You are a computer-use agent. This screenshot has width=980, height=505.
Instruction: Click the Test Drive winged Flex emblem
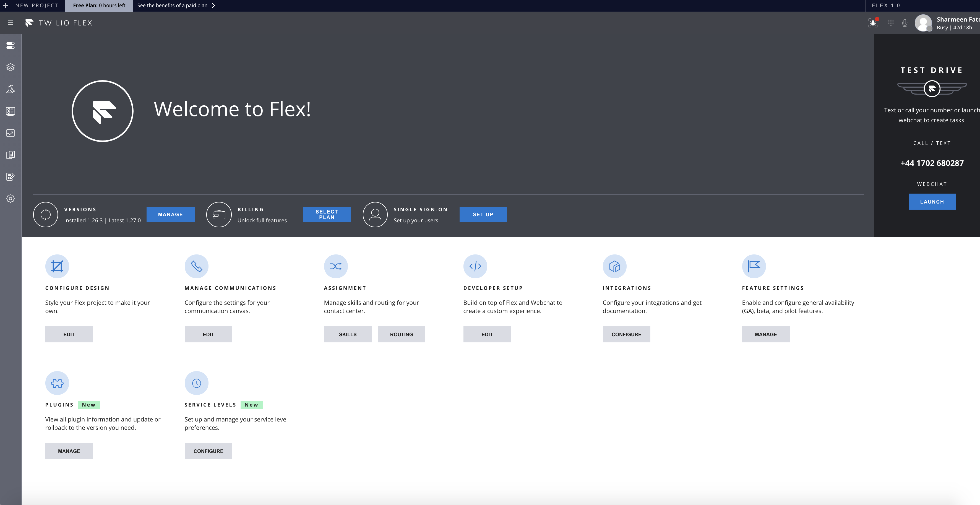click(932, 89)
